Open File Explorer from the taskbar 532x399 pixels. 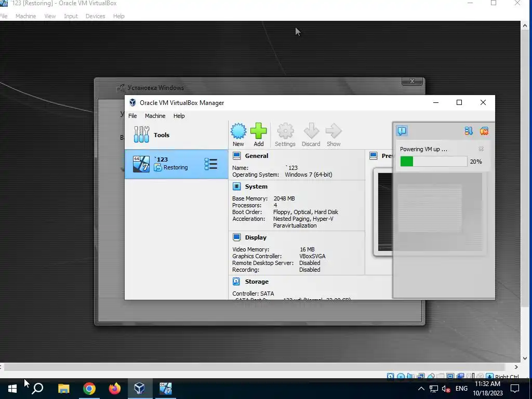tap(63, 389)
